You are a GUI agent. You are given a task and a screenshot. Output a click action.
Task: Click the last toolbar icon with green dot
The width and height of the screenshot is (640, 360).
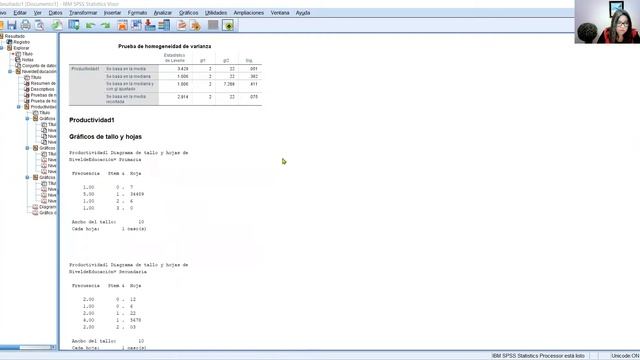(228, 25)
